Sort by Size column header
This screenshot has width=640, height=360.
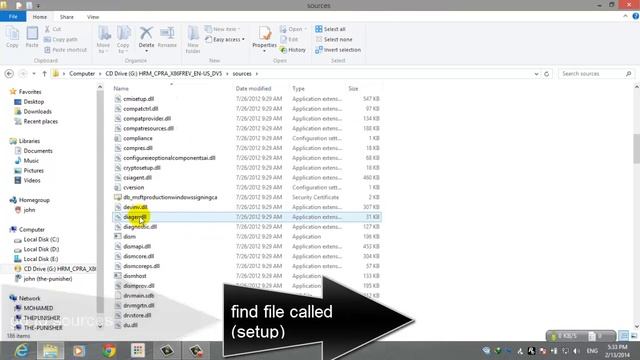click(353, 89)
